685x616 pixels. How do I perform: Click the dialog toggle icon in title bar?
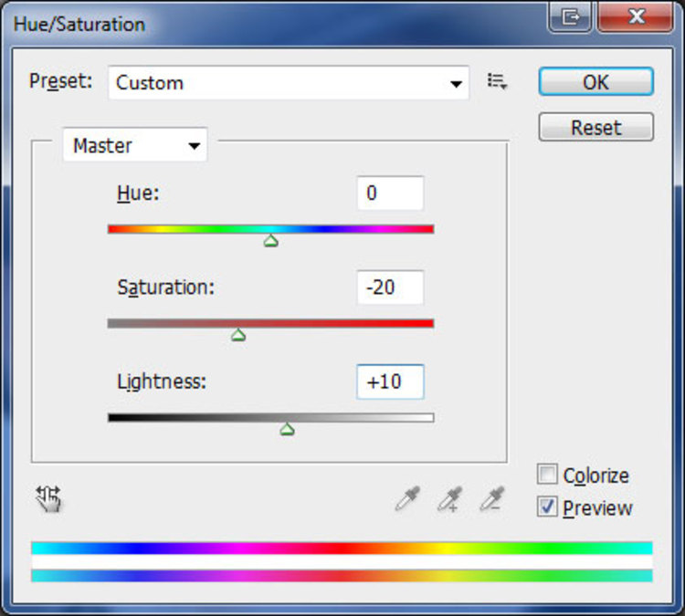(x=571, y=17)
